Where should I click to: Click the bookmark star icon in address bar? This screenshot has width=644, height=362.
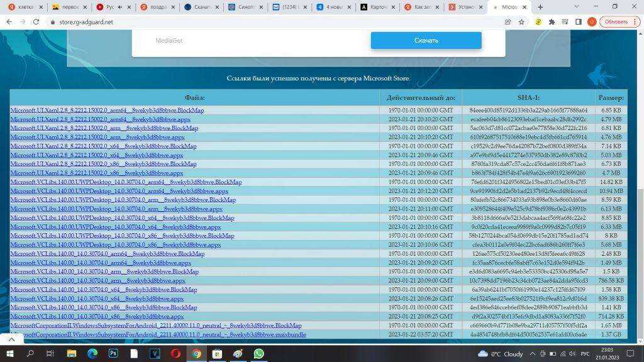[x=521, y=21]
